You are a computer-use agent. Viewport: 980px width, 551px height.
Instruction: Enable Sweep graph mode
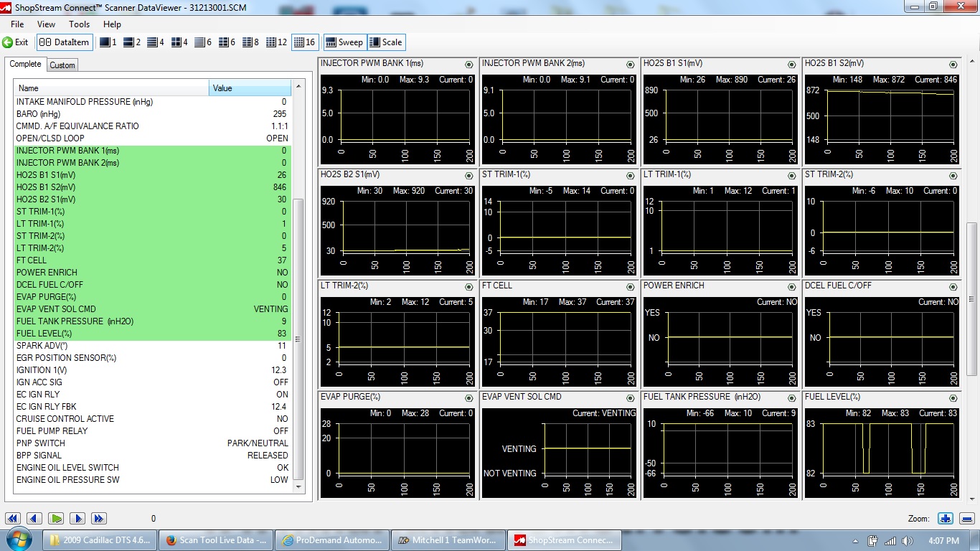344,42
